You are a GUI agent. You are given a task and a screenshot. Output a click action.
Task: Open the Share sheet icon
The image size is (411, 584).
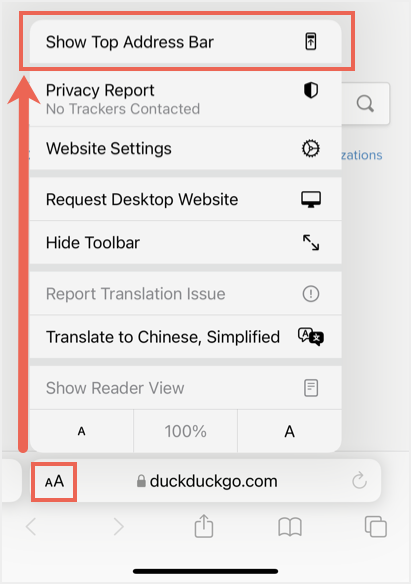tap(204, 526)
